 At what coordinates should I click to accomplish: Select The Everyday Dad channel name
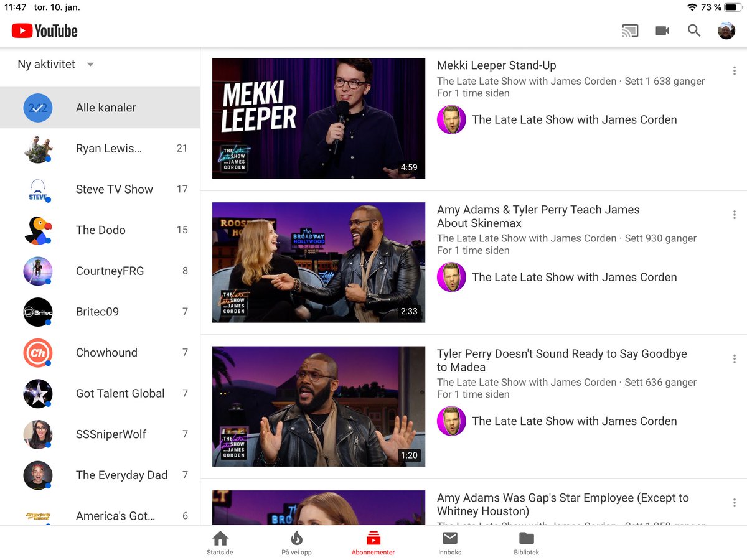tap(122, 475)
